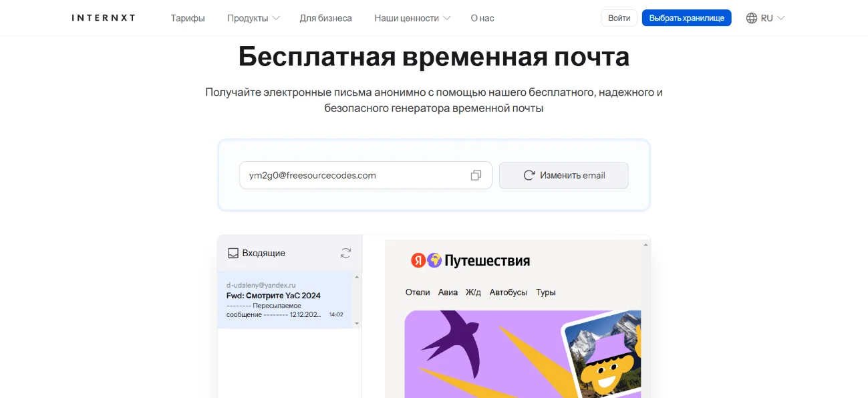Click the inbox tray icon

pyautogui.click(x=233, y=254)
